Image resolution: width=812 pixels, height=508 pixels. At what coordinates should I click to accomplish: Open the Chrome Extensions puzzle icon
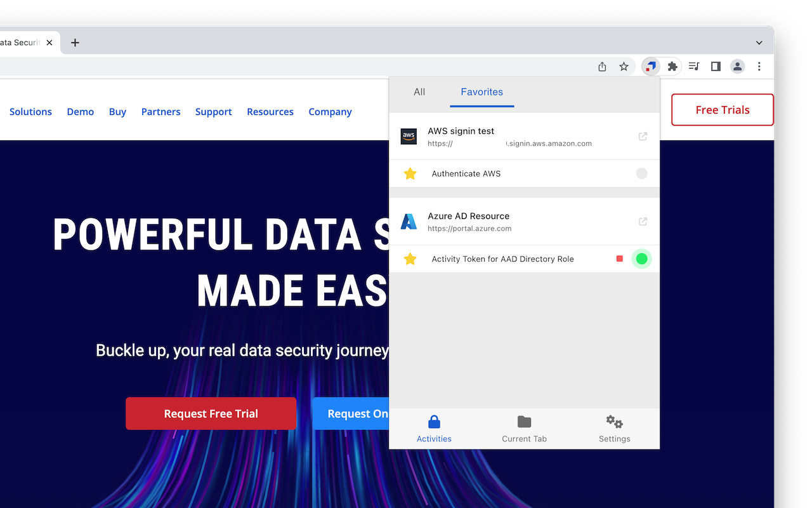(672, 66)
